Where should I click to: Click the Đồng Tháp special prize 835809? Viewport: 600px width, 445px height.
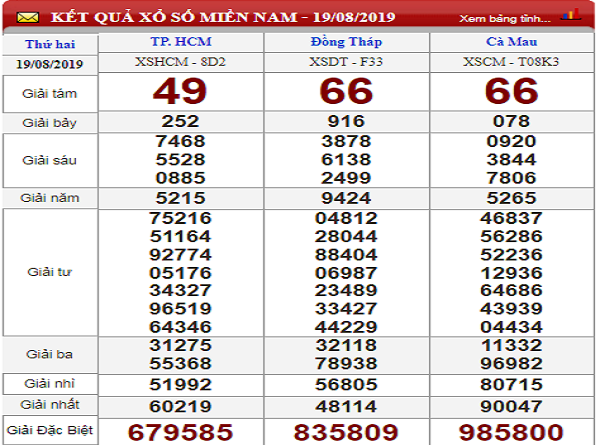[x=346, y=432]
